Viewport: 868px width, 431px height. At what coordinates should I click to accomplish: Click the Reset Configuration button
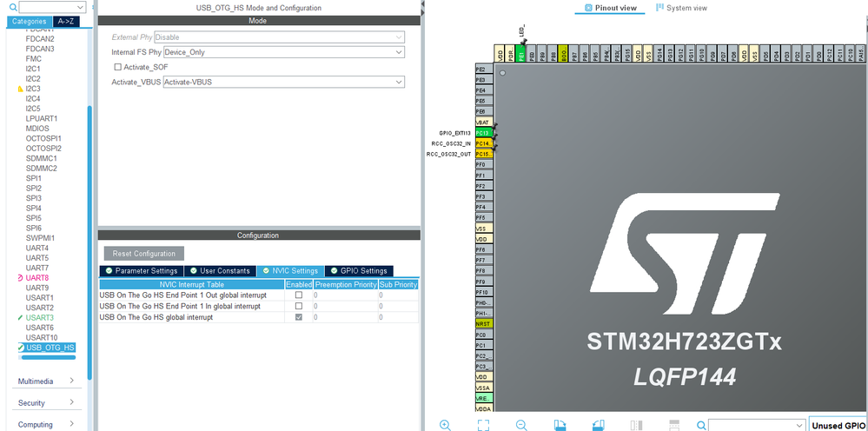144,254
